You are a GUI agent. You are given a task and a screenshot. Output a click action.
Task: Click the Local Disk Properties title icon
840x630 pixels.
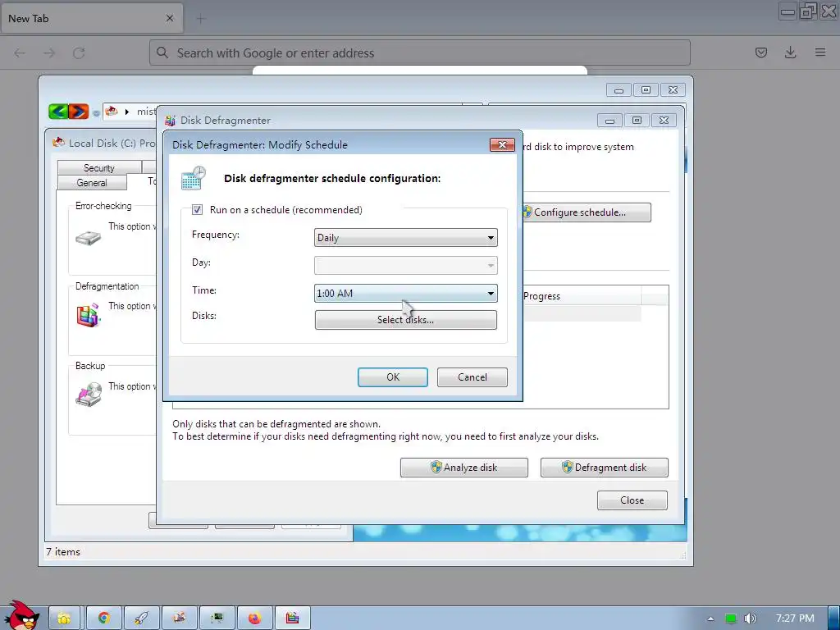(58, 143)
